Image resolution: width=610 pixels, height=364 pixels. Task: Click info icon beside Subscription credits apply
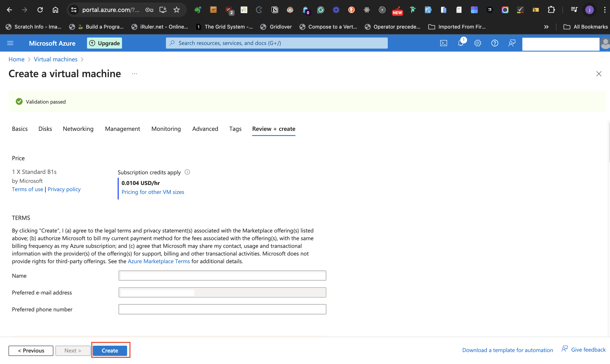coord(187,172)
